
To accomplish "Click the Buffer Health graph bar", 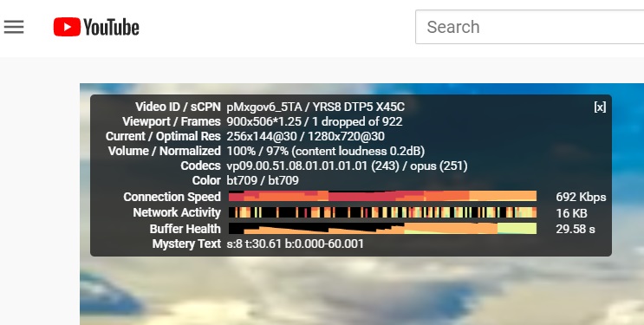I will point(382,229).
